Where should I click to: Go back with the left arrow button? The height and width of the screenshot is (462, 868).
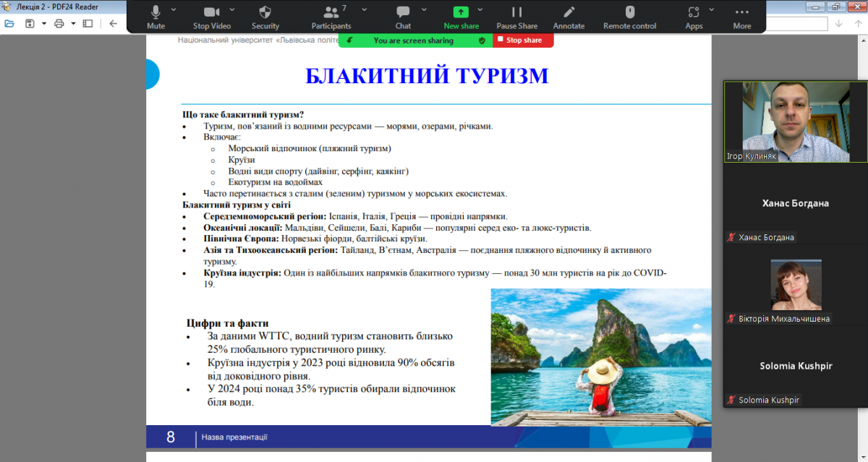click(x=113, y=24)
